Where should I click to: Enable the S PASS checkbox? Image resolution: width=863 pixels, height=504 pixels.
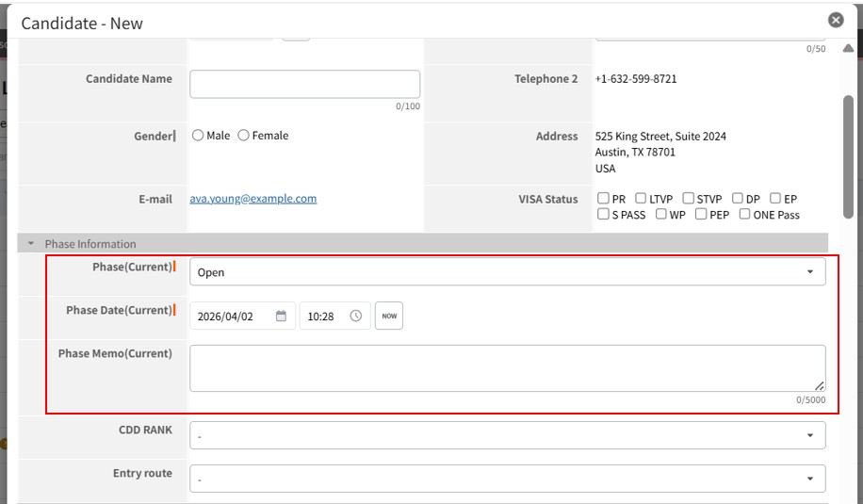[603, 215]
